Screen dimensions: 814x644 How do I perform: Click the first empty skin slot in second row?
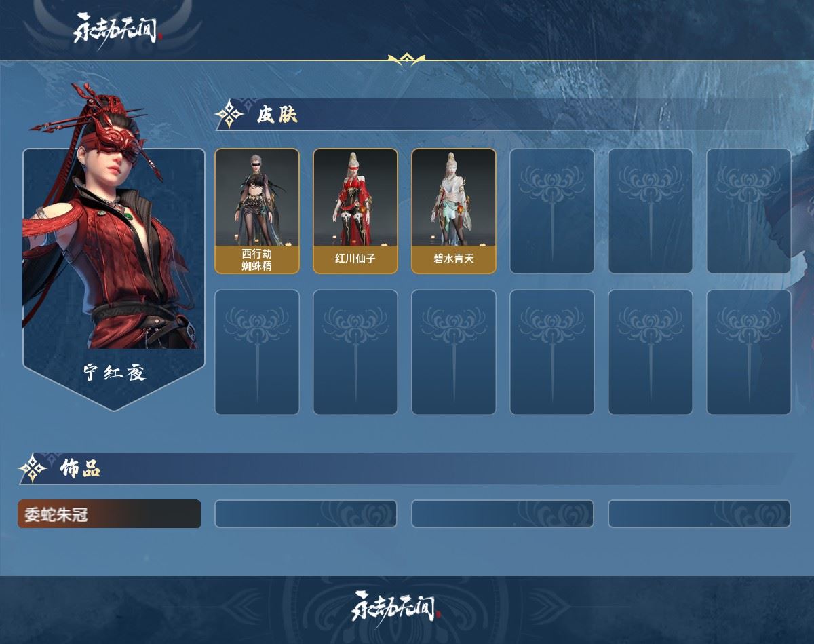coord(257,352)
